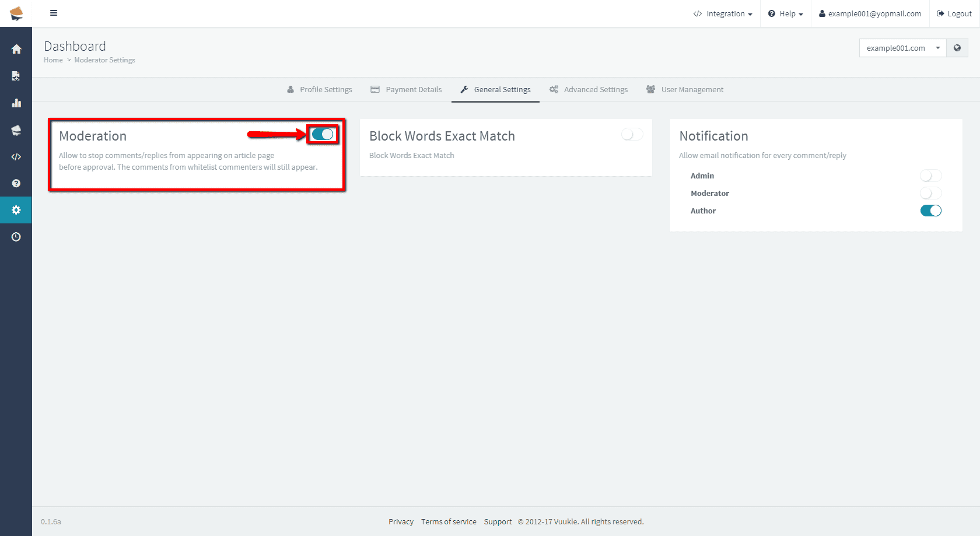This screenshot has width=980, height=536.
Task: Click the hamburger menu icon
Action: tap(54, 13)
